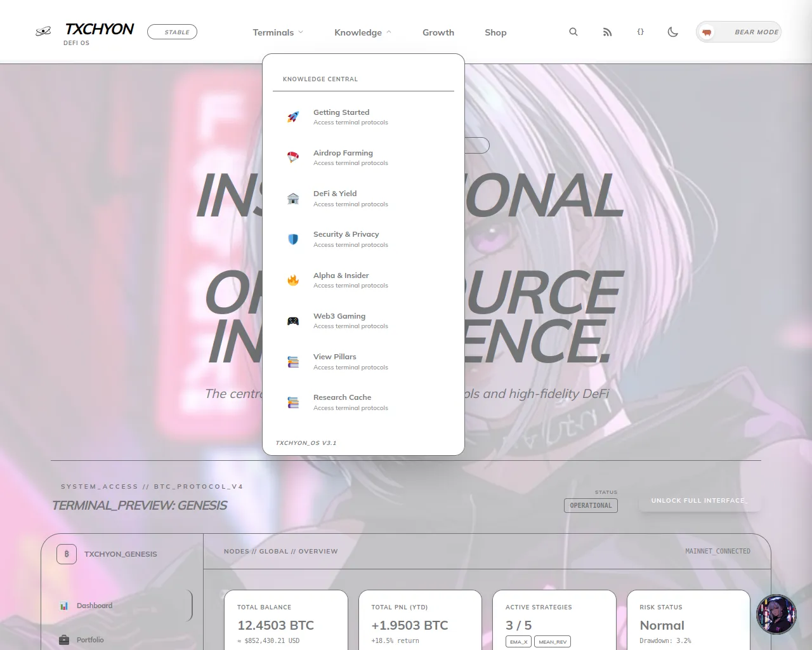Viewport: 812px width, 650px height.
Task: Select Getting Started menu entry
Action: [x=363, y=117]
